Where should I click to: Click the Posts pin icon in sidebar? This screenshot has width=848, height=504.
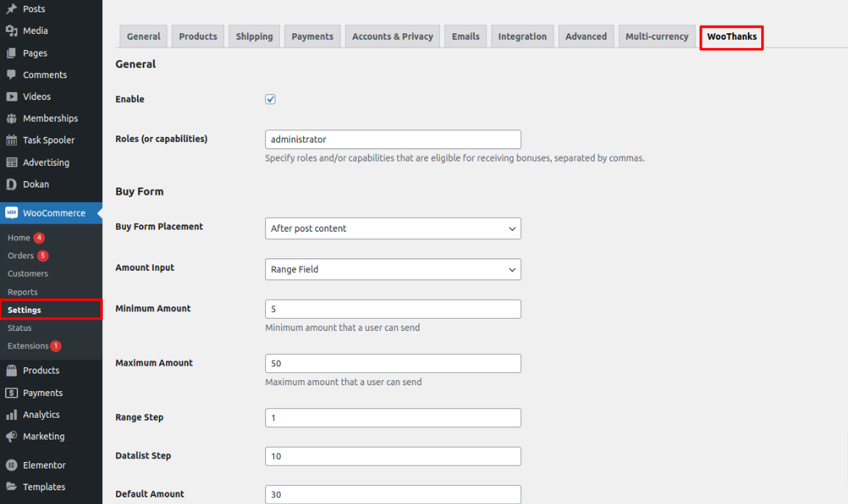point(10,9)
